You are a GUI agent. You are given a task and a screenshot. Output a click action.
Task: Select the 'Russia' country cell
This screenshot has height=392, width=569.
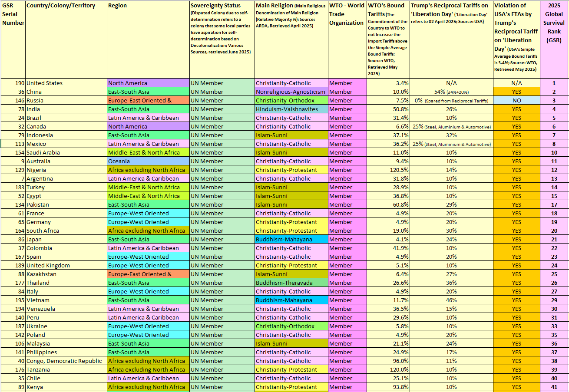tap(66, 100)
